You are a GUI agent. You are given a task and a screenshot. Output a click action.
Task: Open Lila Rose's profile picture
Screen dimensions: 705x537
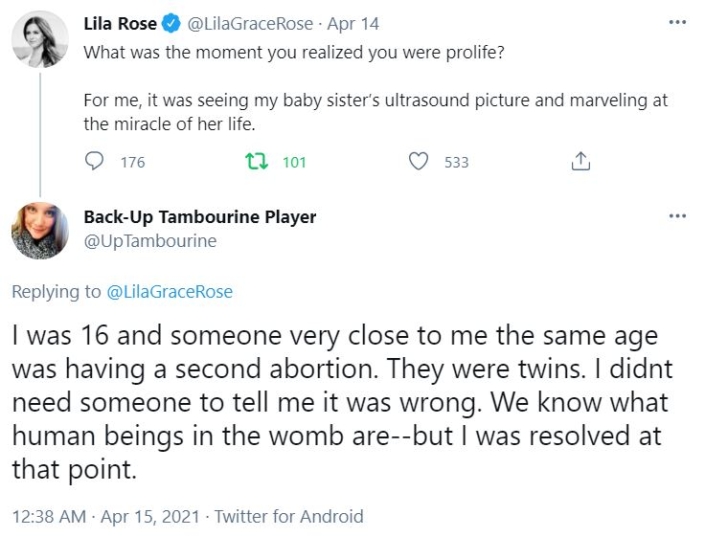[x=40, y=39]
